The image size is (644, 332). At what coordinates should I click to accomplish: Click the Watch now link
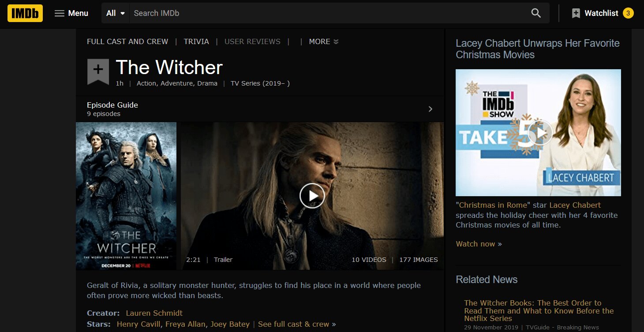[476, 243]
